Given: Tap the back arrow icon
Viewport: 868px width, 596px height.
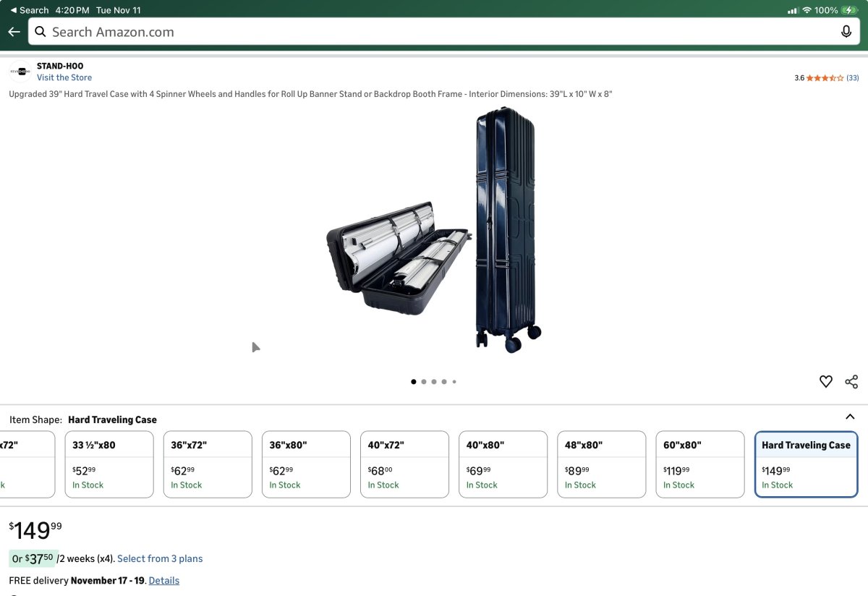Looking at the screenshot, I should pos(14,32).
